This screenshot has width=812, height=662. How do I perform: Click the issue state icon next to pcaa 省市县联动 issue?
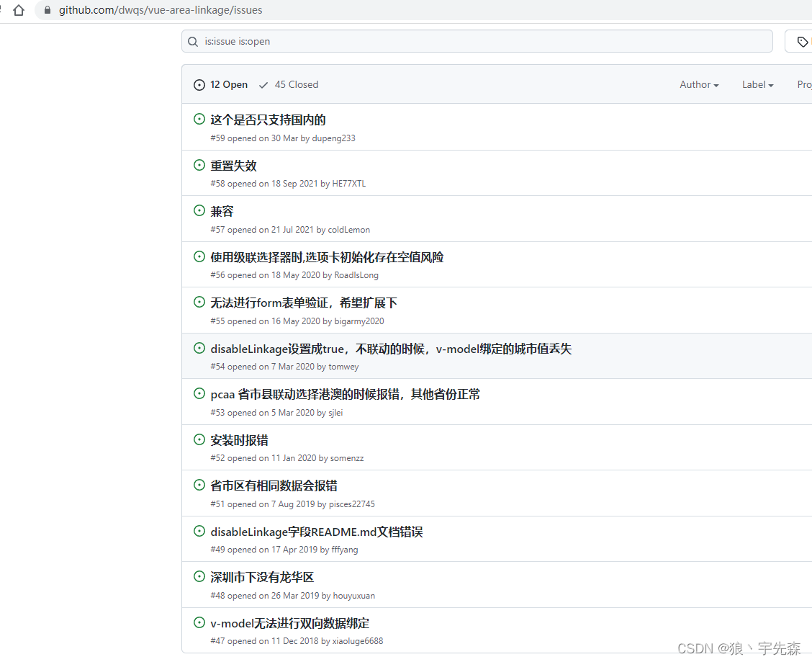click(199, 393)
